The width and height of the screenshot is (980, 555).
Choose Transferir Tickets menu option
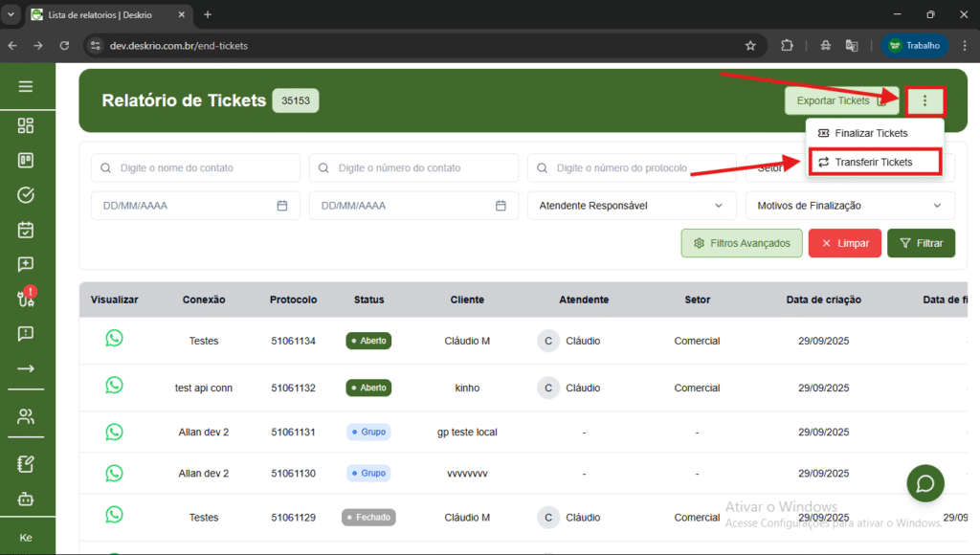click(x=874, y=163)
